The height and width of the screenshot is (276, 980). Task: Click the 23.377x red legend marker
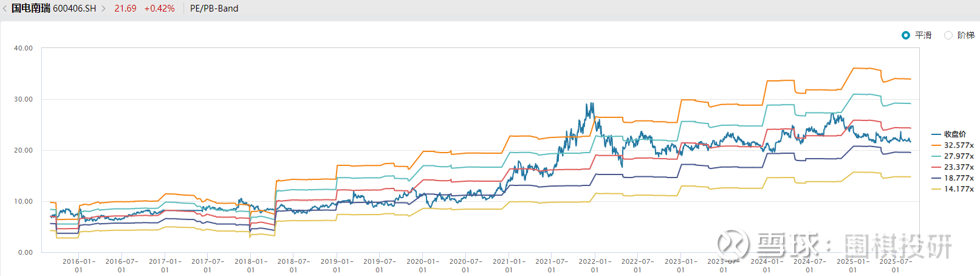936,167
